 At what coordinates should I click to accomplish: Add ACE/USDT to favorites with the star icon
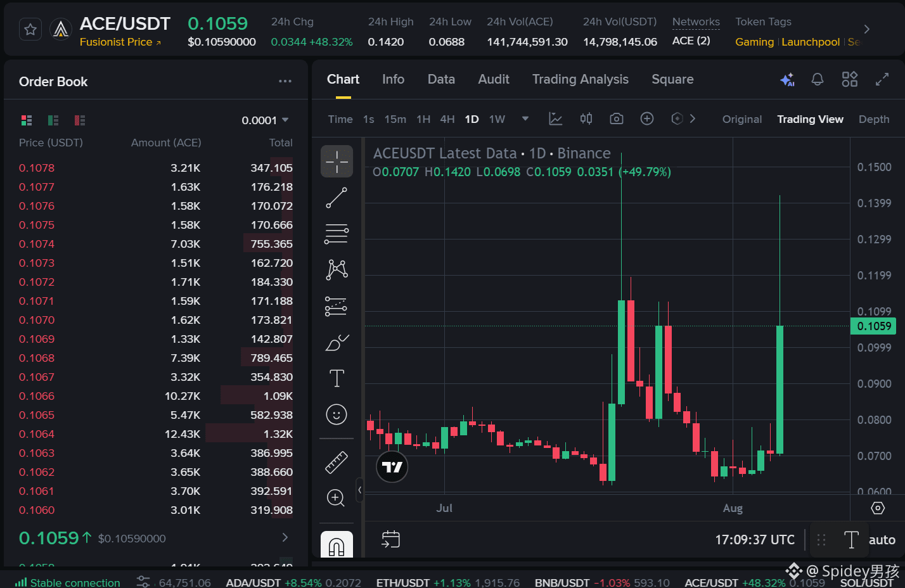(30, 29)
